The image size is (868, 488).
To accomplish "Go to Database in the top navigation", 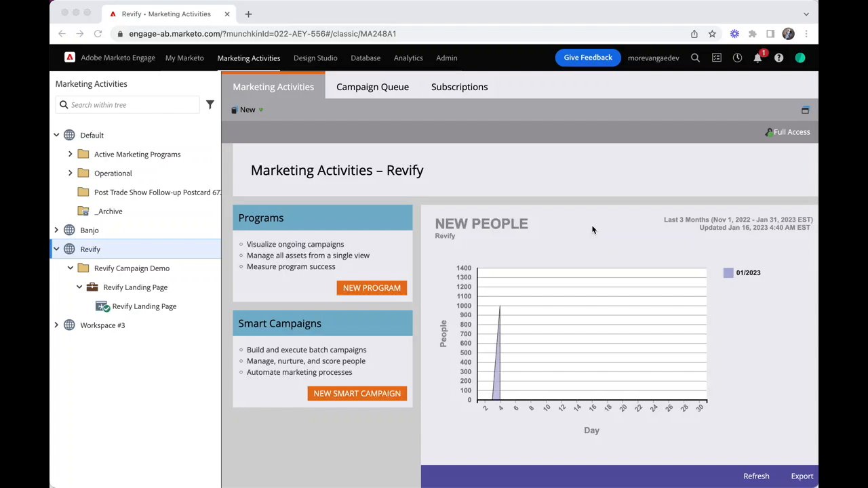I will tap(366, 58).
